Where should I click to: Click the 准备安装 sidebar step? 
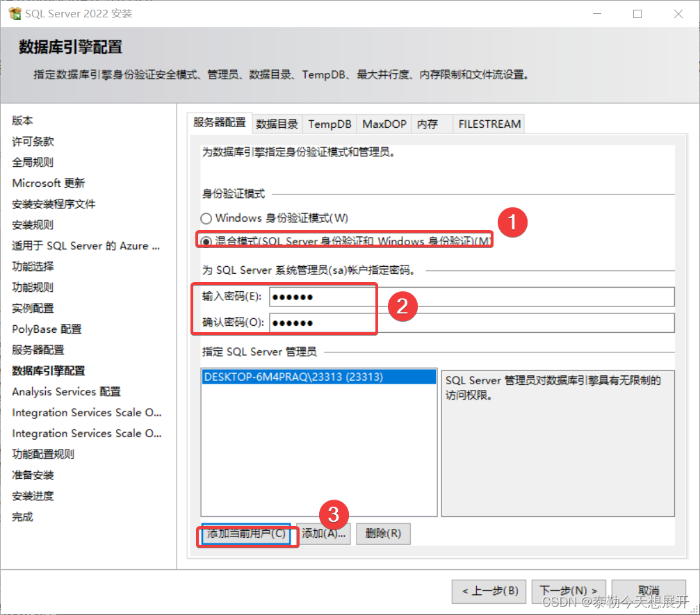(x=33, y=475)
